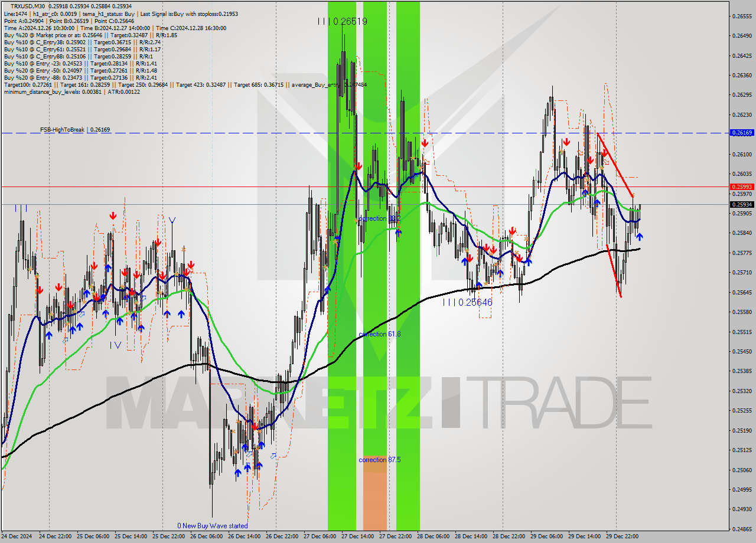Viewport: 756px width, 543px height.
Task: Click the '25 Dec 22:00' time axis label
Action: coord(168,537)
